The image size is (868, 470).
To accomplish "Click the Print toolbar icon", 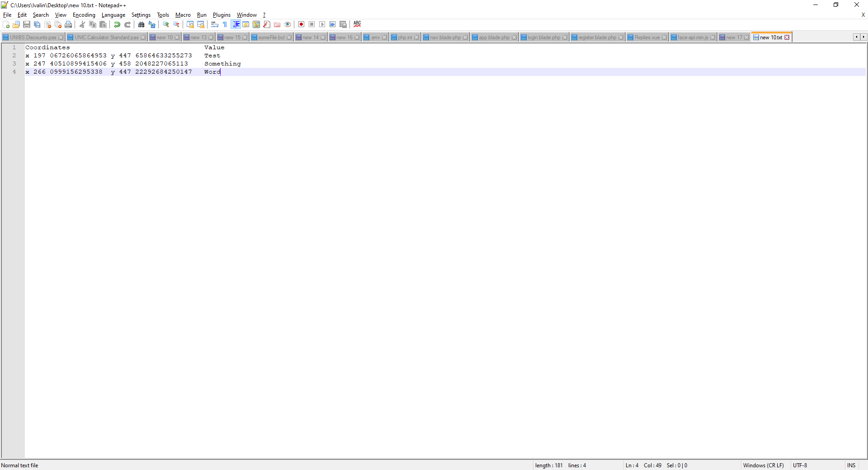I will 68,25.
